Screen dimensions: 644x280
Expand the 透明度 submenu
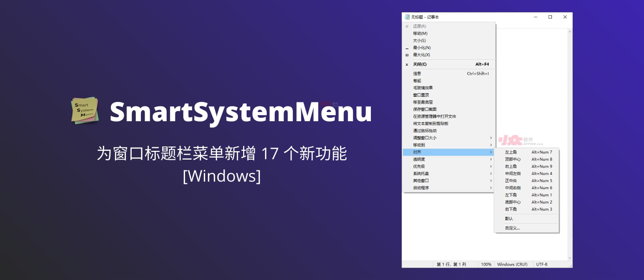[x=449, y=159]
